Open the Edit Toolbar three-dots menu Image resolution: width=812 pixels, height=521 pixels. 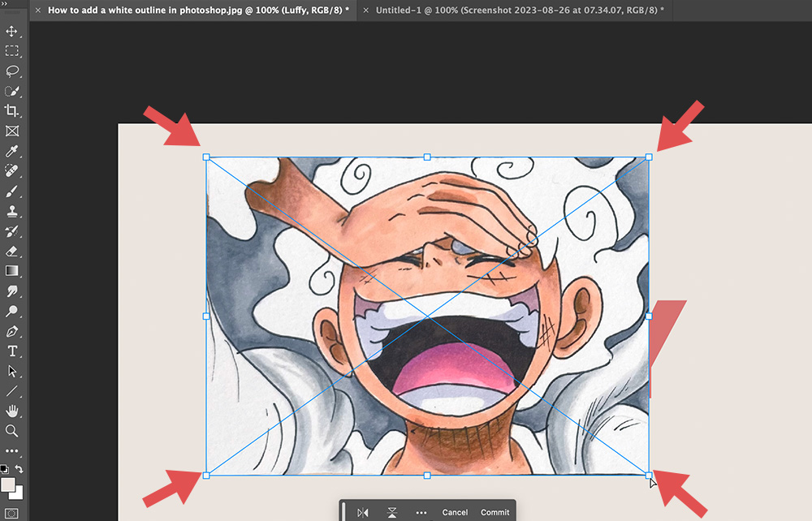[11, 450]
